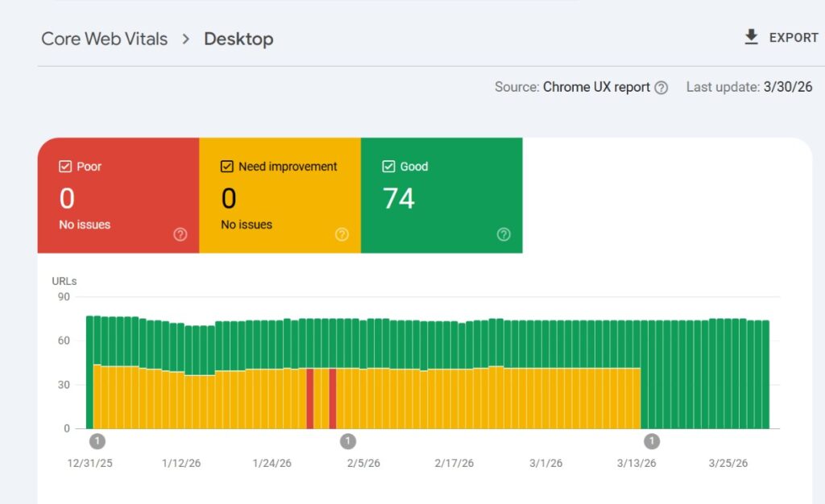Click the EXPORT button label
This screenshot has height=504, width=825.
[793, 38]
